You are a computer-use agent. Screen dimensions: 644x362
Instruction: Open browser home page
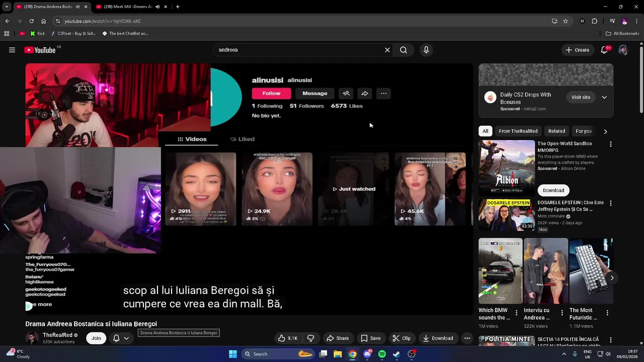(x=43, y=21)
